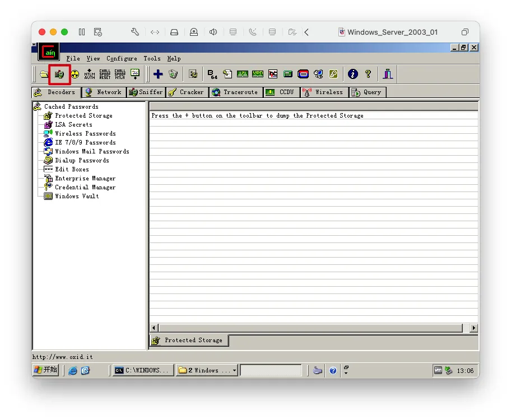The image size is (511, 420).
Task: Click the VM pause button in the Mac toolbar
Action: click(x=82, y=32)
